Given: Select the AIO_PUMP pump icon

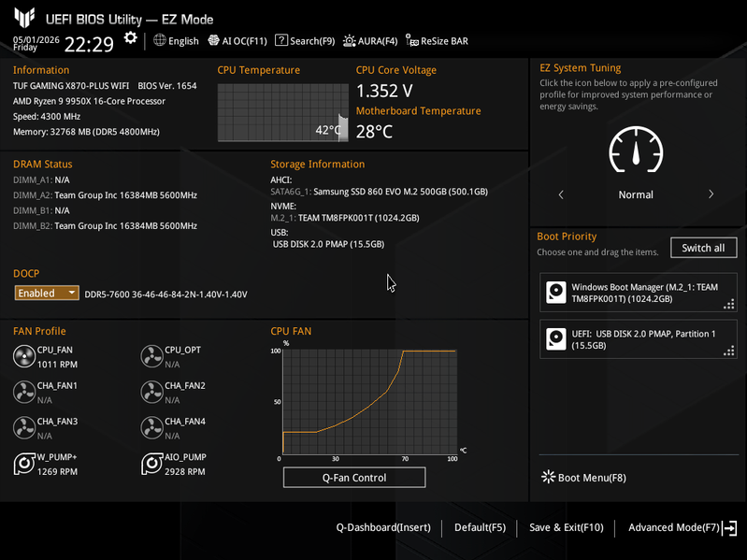Looking at the screenshot, I should click(x=152, y=464).
